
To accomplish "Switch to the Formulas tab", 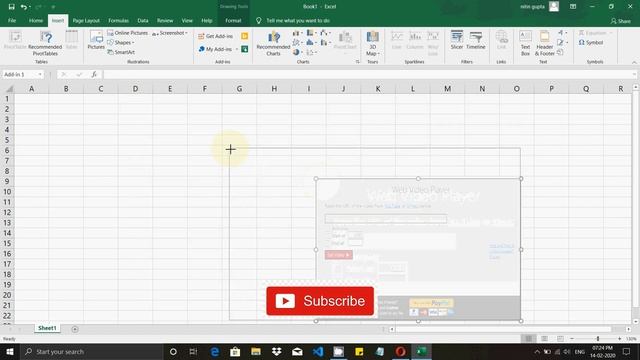I will (x=118, y=20).
